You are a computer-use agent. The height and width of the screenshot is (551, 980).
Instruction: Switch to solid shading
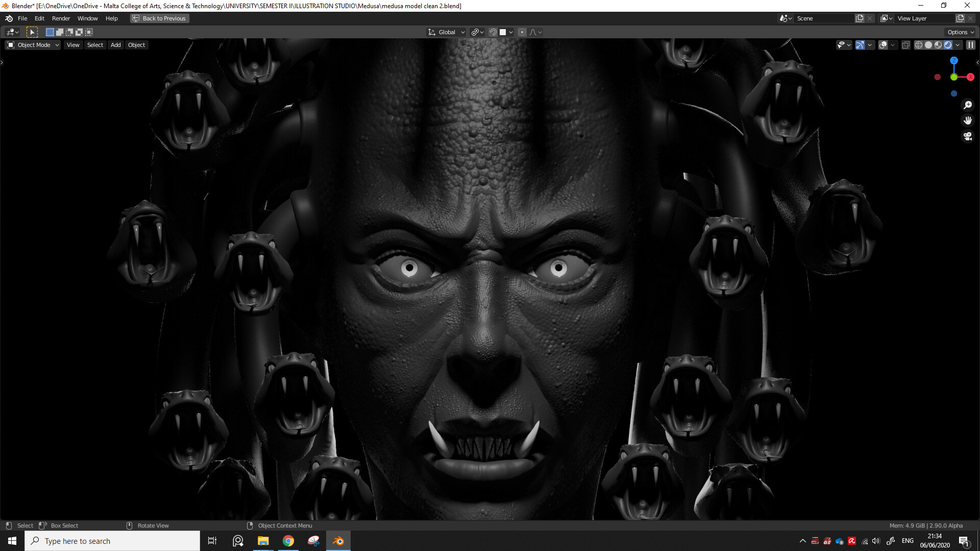(928, 45)
